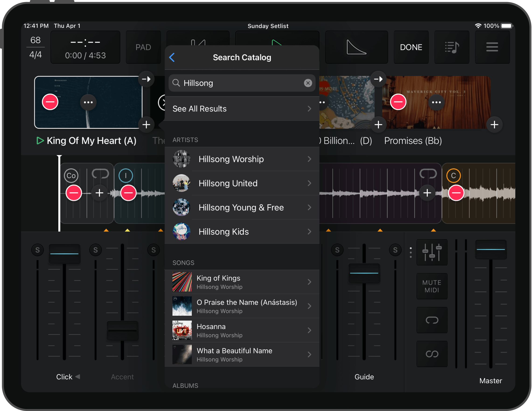Solo the Click channel
Viewport: 532px width, 411px height.
click(x=37, y=249)
